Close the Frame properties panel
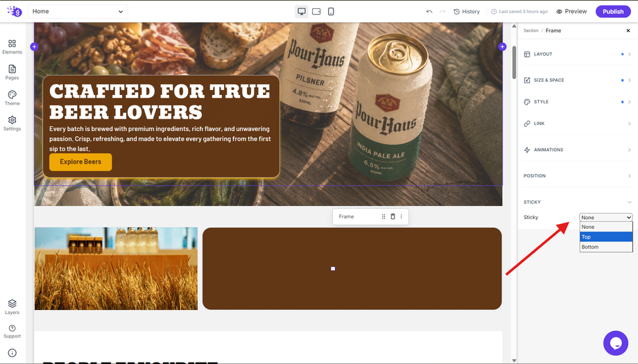 point(628,31)
